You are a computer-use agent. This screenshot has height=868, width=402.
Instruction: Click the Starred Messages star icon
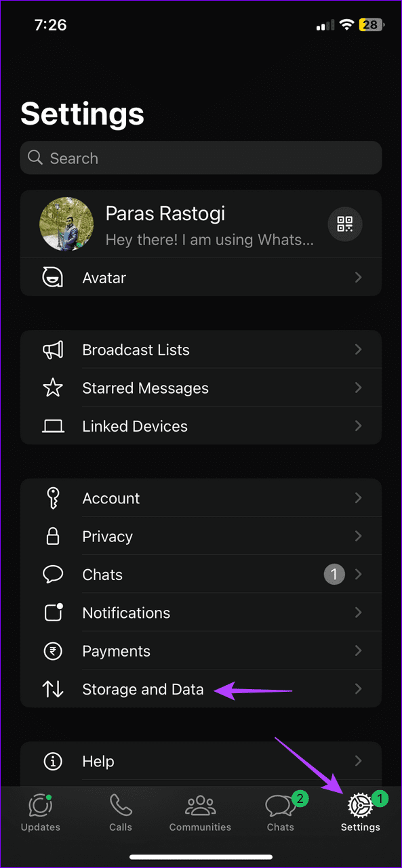(x=53, y=388)
